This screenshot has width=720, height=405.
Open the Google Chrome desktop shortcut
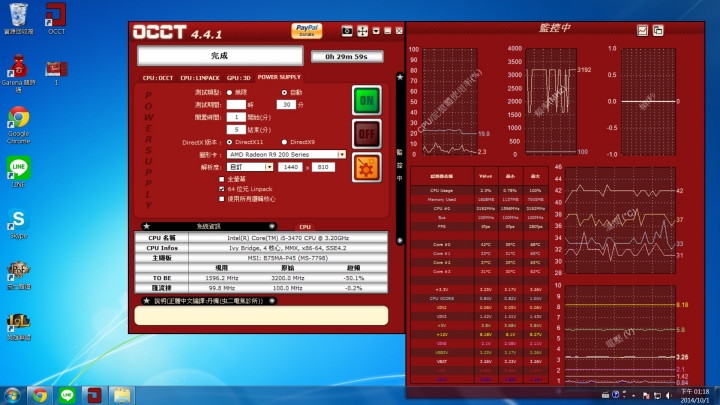18,125
